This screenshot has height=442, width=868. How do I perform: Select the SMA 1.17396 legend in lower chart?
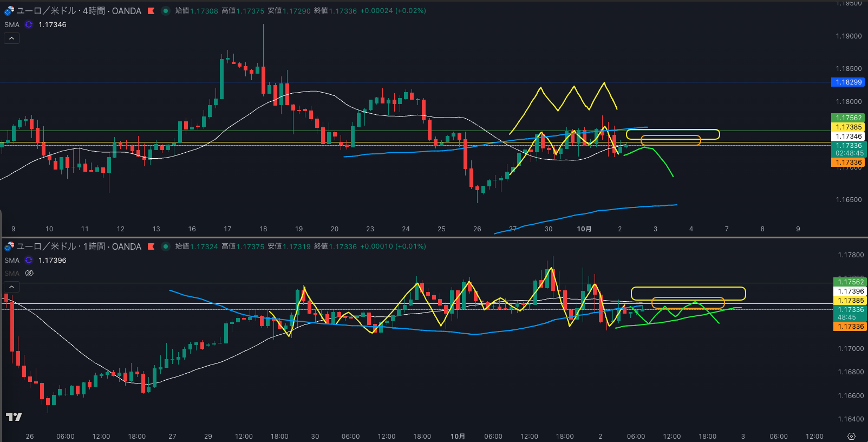pos(12,260)
